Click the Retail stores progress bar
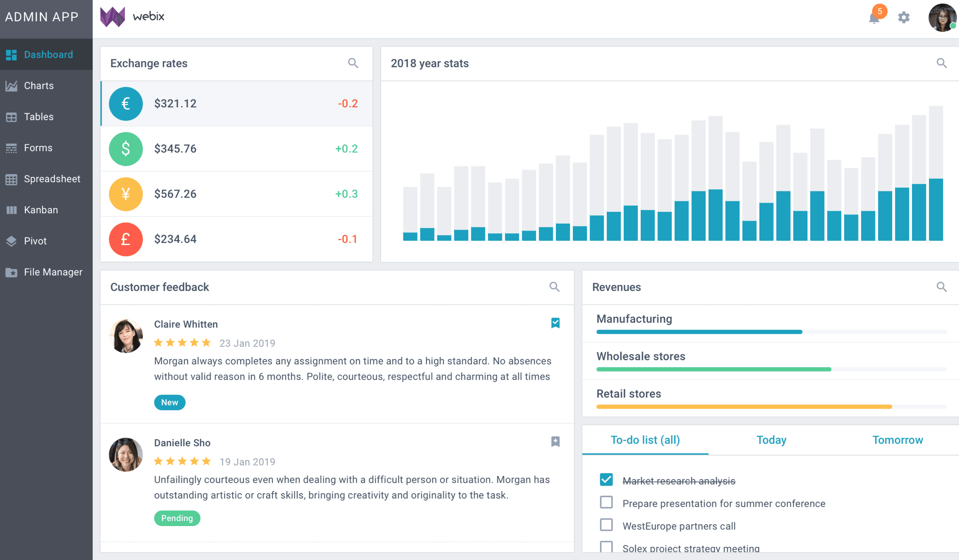This screenshot has width=959, height=560. point(771,407)
